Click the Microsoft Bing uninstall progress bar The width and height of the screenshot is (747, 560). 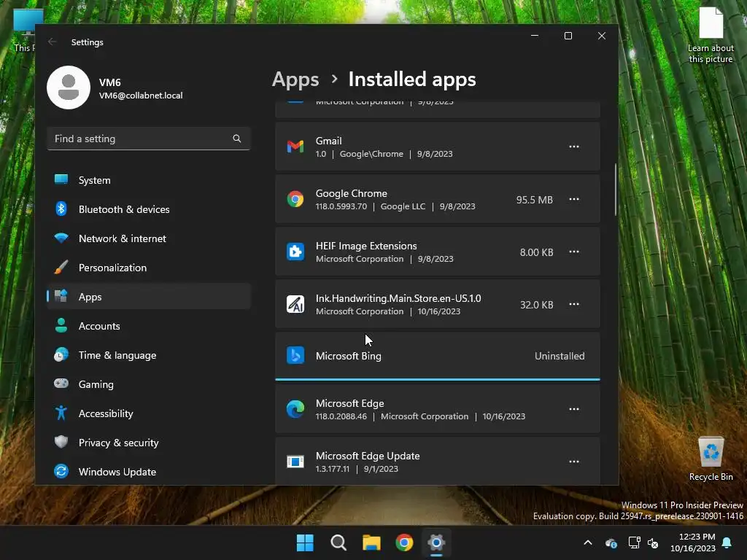pyautogui.click(x=438, y=379)
